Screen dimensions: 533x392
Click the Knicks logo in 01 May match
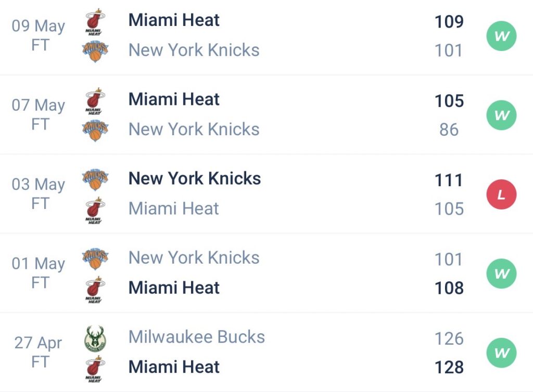click(95, 258)
